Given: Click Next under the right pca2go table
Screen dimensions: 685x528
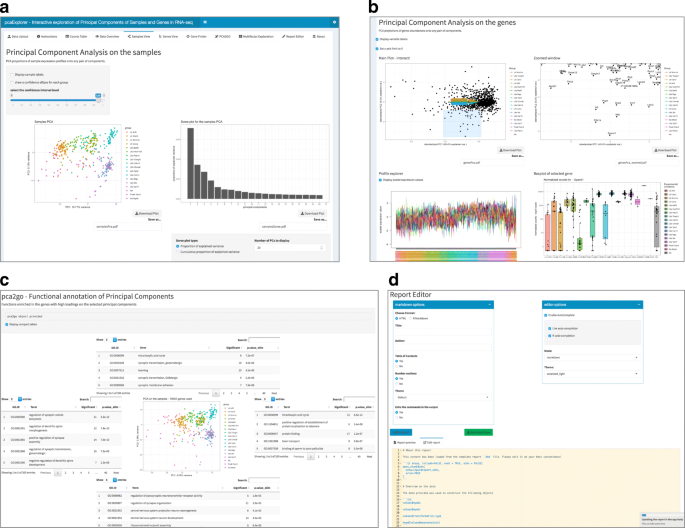Looking at the screenshot, I should (x=370, y=456).
